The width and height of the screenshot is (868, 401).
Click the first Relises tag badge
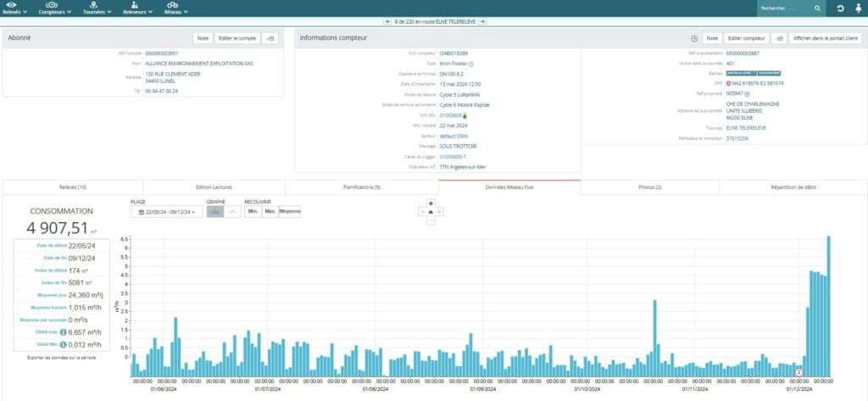[x=740, y=73]
